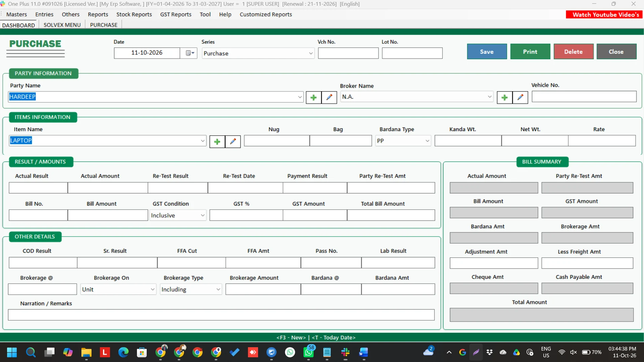Close the purchase form

point(616,51)
